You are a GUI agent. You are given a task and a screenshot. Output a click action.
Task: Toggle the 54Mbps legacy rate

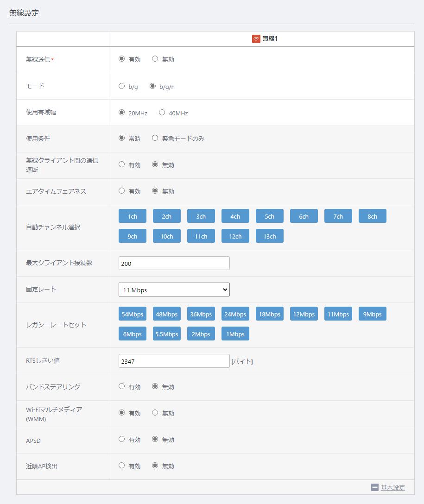point(133,314)
